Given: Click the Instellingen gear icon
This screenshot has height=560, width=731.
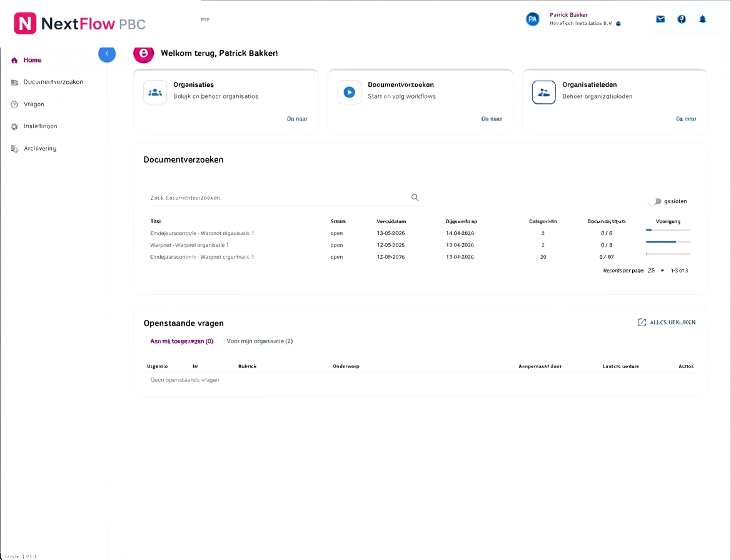Looking at the screenshot, I should 14,126.
